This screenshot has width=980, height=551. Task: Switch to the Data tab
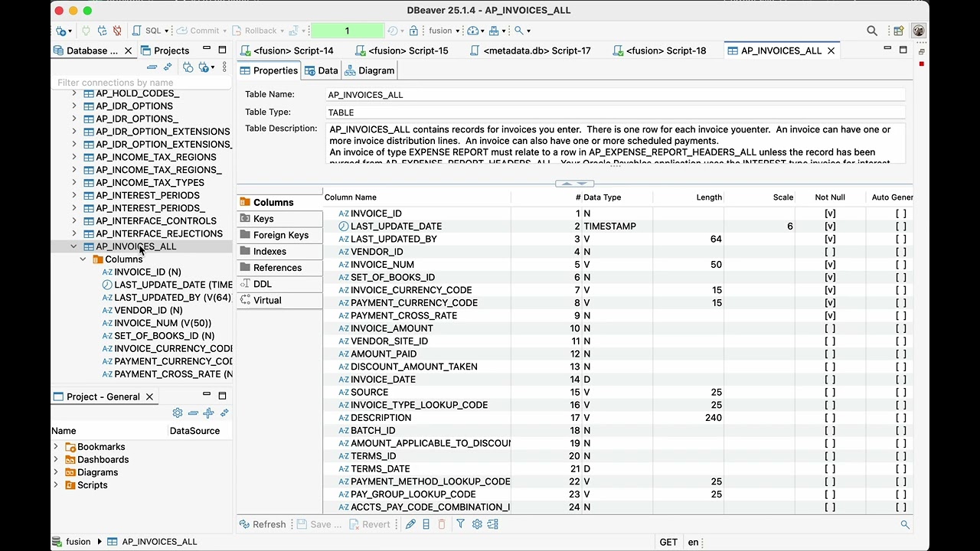pyautogui.click(x=322, y=70)
